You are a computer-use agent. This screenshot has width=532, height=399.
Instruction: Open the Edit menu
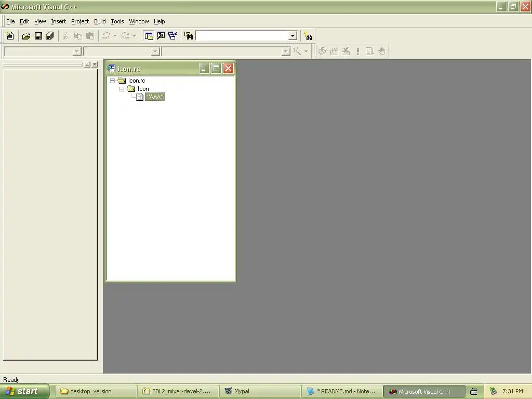[x=24, y=21]
